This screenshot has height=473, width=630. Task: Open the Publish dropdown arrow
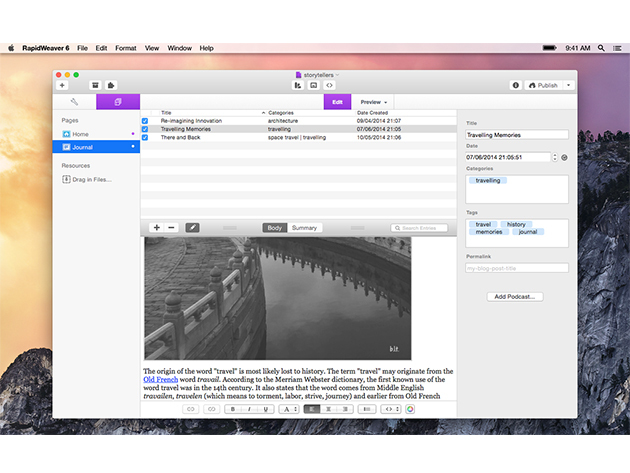point(569,85)
